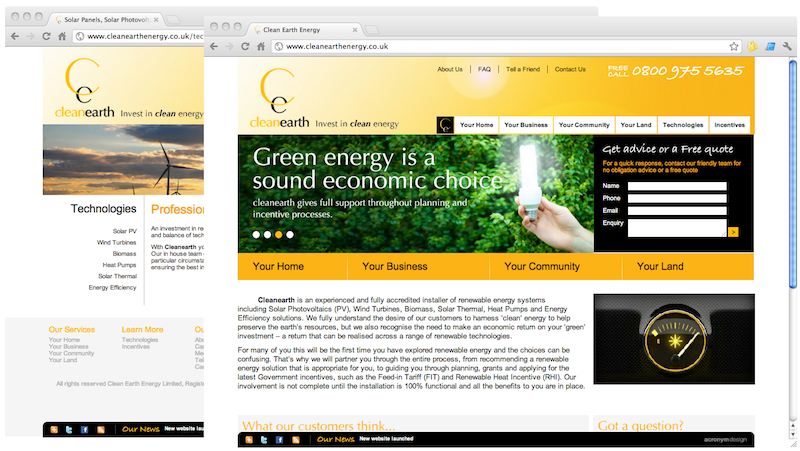800x451 pixels.
Task: Click the yellow extension icon beside the star
Action: click(753, 46)
